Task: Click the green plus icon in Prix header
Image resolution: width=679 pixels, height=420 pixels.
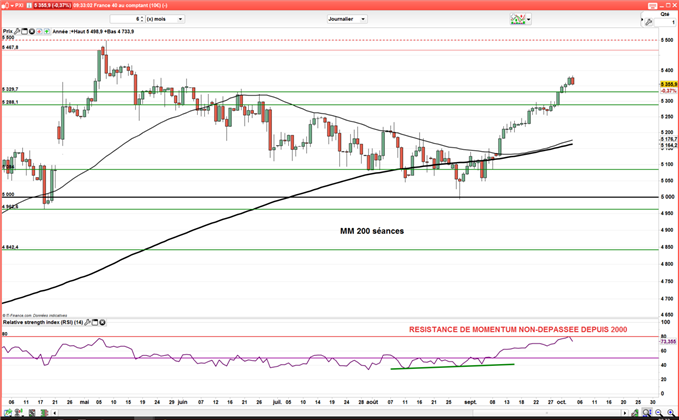Action: [x=46, y=31]
